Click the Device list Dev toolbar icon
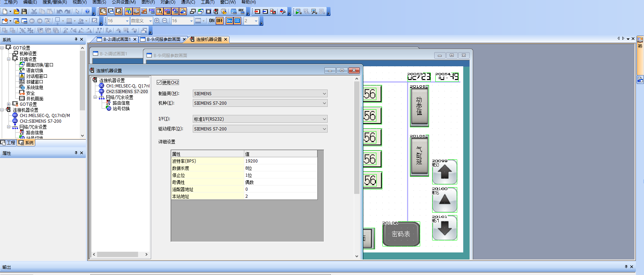Viewport: 644px width, 275px height. [x=233, y=11]
